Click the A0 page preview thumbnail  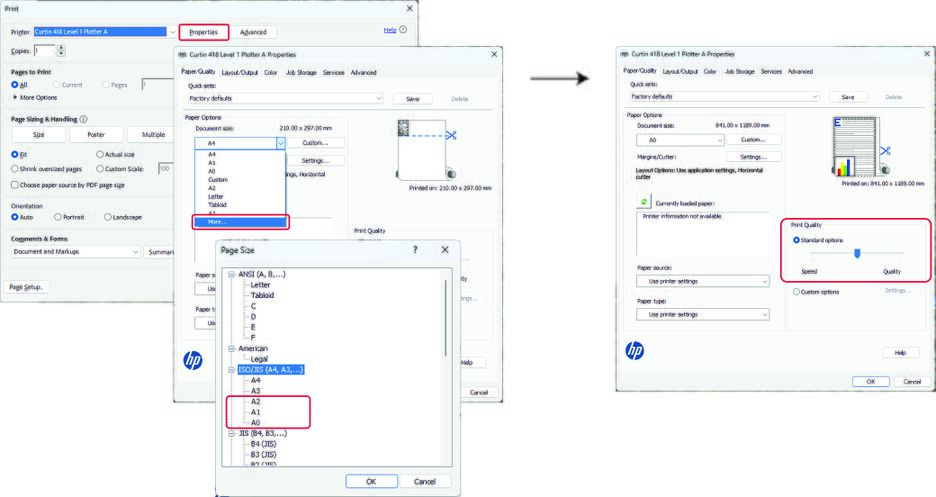855,147
